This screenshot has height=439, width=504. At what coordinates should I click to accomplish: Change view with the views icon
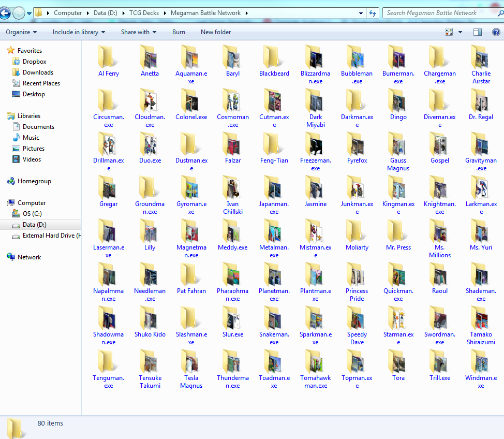click(449, 32)
